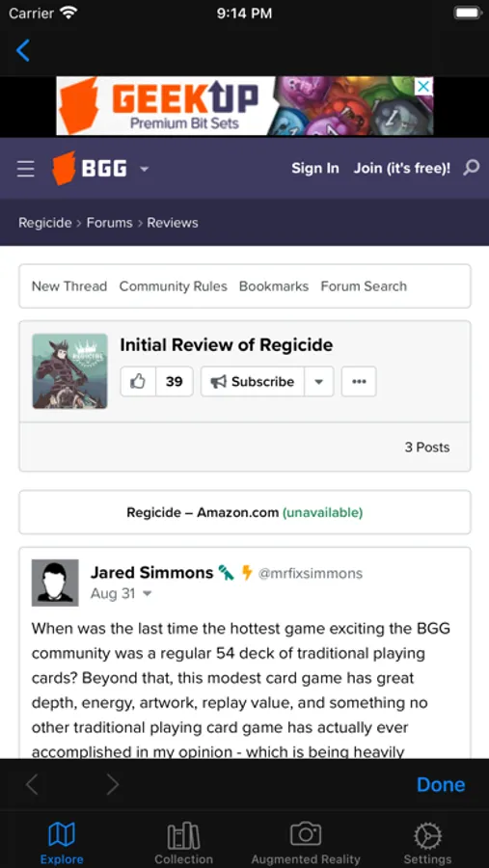Open the Regicide game cover thumbnail

pos(69,371)
